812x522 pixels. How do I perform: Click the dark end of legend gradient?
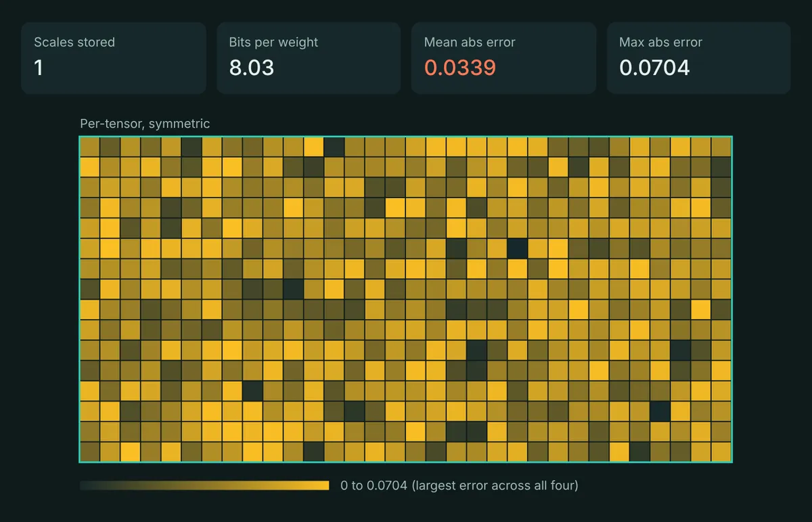(x=87, y=485)
